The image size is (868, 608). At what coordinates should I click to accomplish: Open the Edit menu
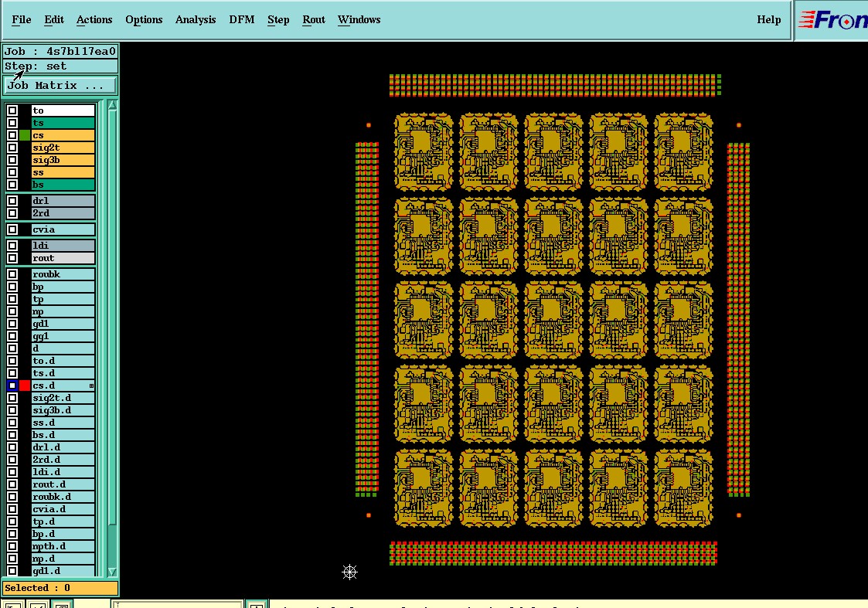click(53, 20)
